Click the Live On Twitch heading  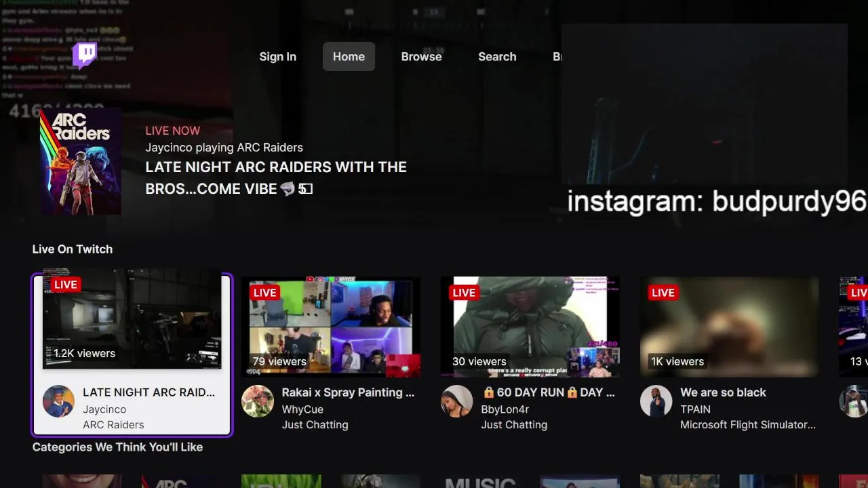pyautogui.click(x=72, y=249)
